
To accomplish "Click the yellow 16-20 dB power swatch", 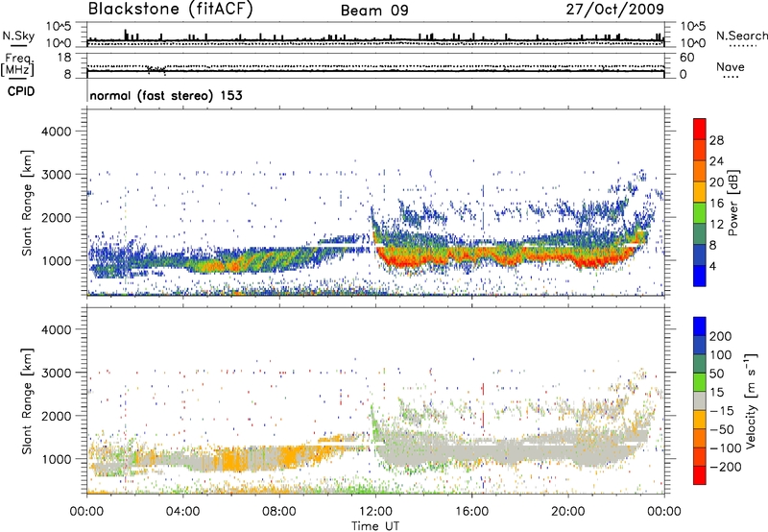I will pyautogui.click(x=700, y=192).
